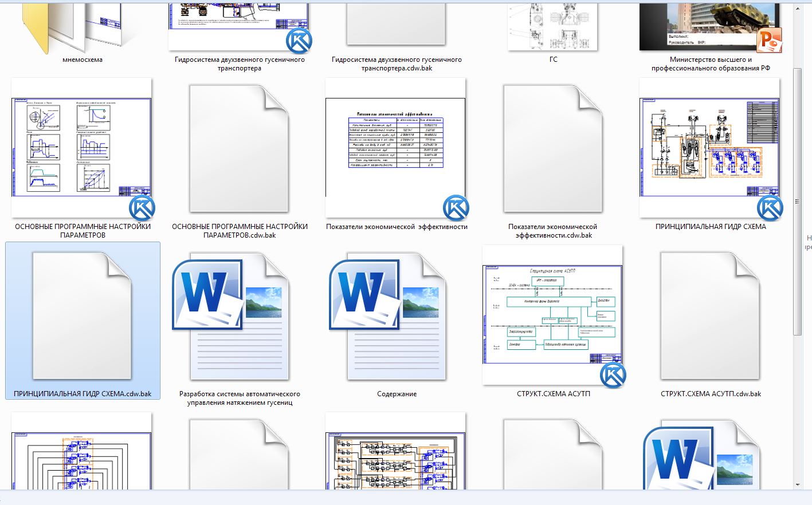Image resolution: width=812 pixels, height=505 pixels.
Task: Click the file name 'Содержание'
Action: coord(397,394)
